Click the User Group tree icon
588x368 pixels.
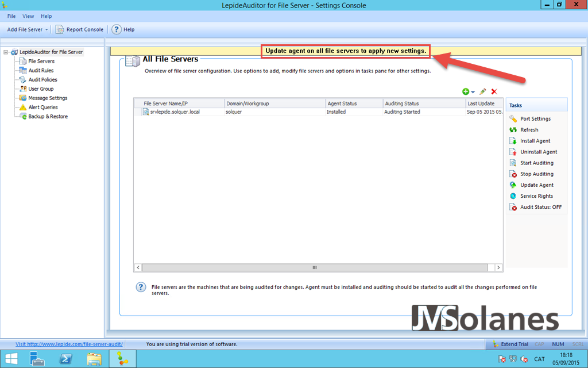(23, 89)
